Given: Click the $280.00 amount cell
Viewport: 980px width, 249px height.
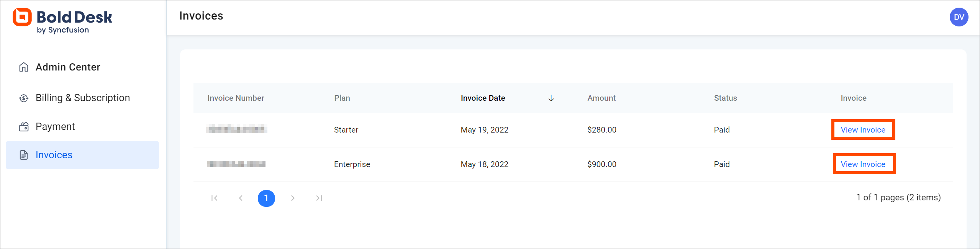Looking at the screenshot, I should click(x=601, y=130).
